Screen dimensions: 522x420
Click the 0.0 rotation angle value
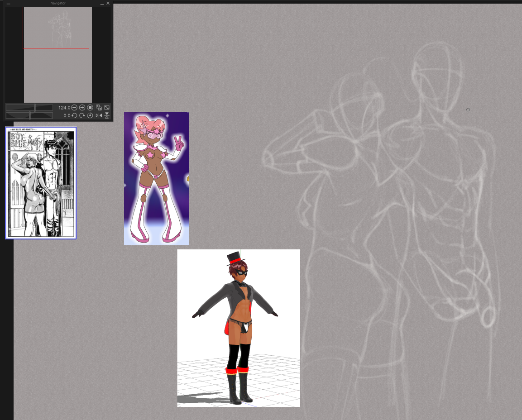[67, 115]
